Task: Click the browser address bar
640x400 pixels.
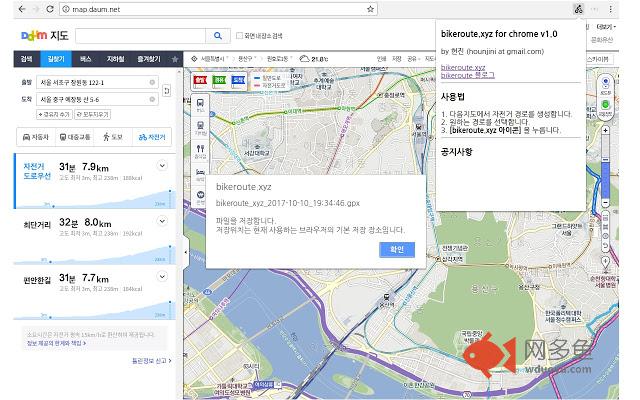Action: pos(218,9)
